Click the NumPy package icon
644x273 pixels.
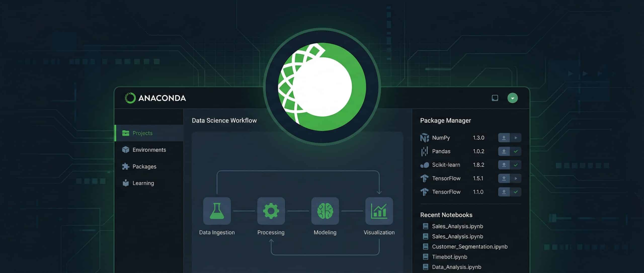click(x=424, y=138)
